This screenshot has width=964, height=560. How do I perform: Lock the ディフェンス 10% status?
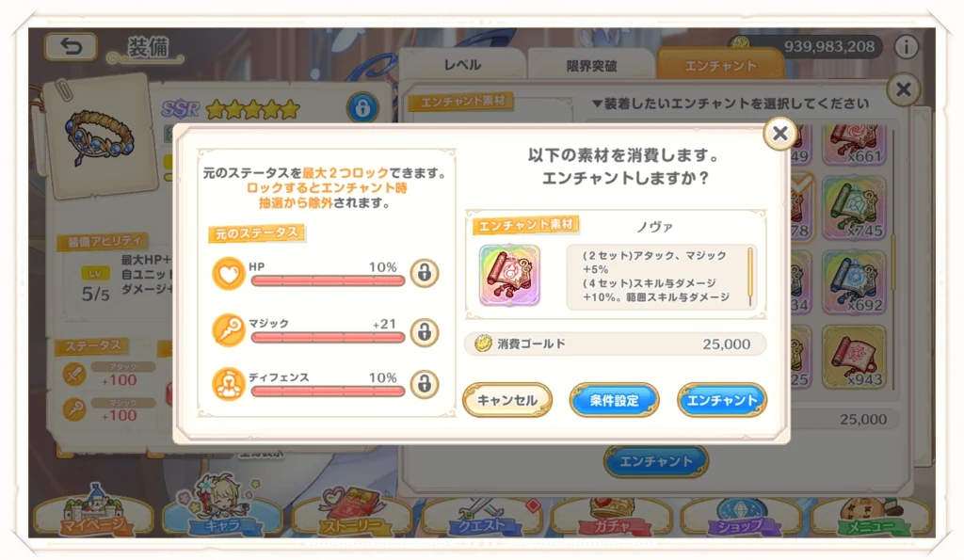(425, 384)
